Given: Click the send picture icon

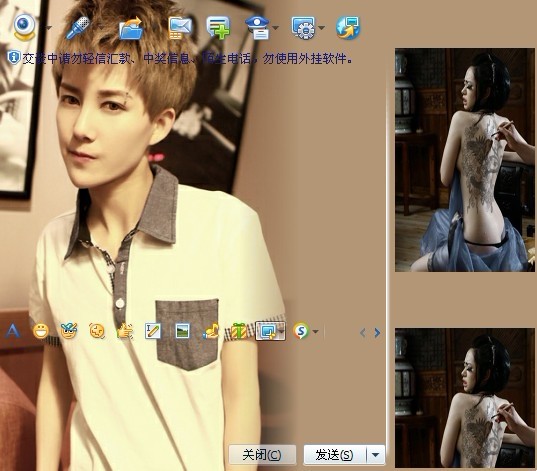Looking at the screenshot, I should [183, 331].
